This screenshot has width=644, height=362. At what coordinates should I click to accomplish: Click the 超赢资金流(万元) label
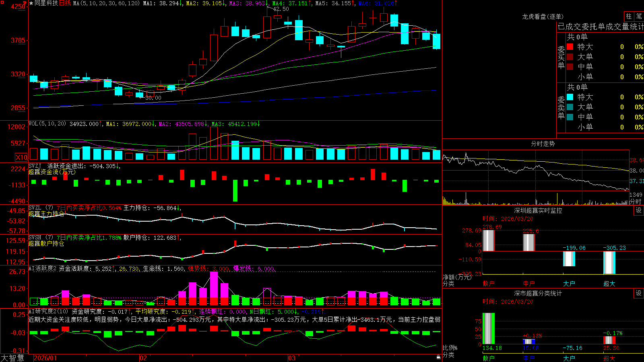pos(52,172)
